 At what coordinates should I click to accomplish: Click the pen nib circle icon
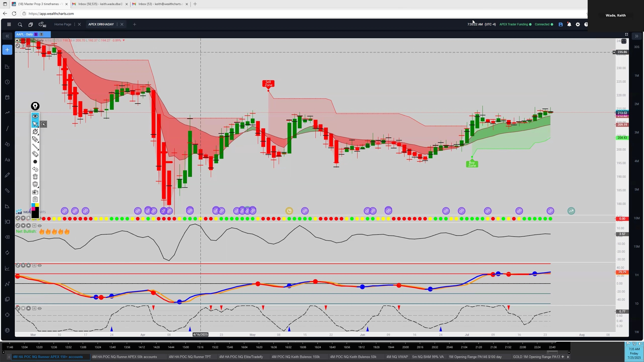(35, 106)
